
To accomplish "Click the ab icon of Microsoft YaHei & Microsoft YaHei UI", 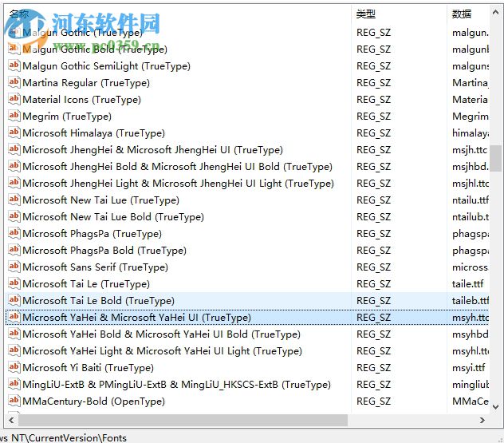I will click(x=14, y=317).
